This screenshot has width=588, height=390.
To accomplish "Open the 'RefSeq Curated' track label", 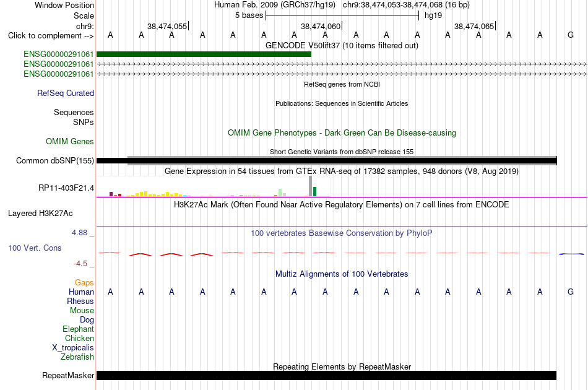I will click(66, 93).
